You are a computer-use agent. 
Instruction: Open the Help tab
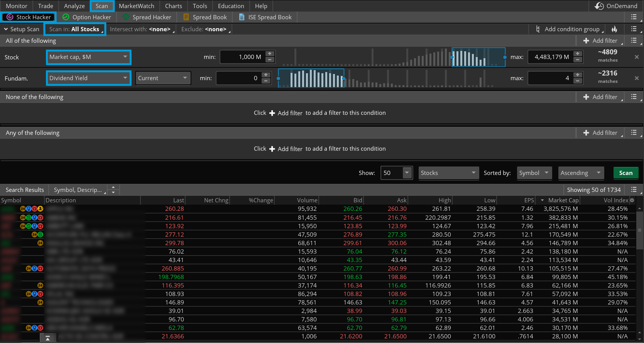[261, 6]
